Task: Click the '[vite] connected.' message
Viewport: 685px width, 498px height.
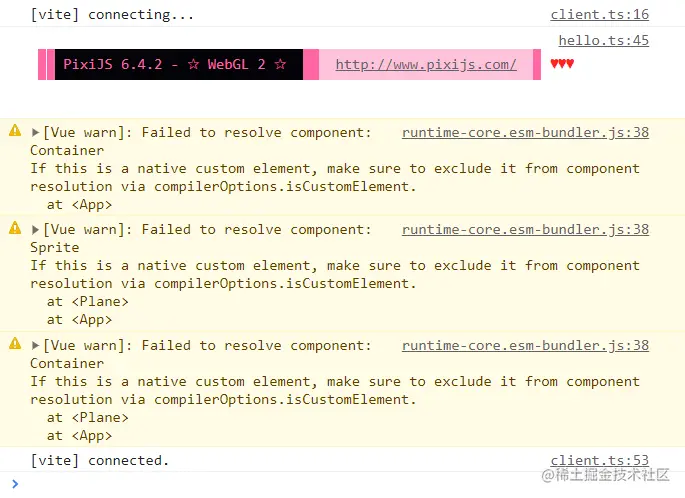Action: pos(100,460)
